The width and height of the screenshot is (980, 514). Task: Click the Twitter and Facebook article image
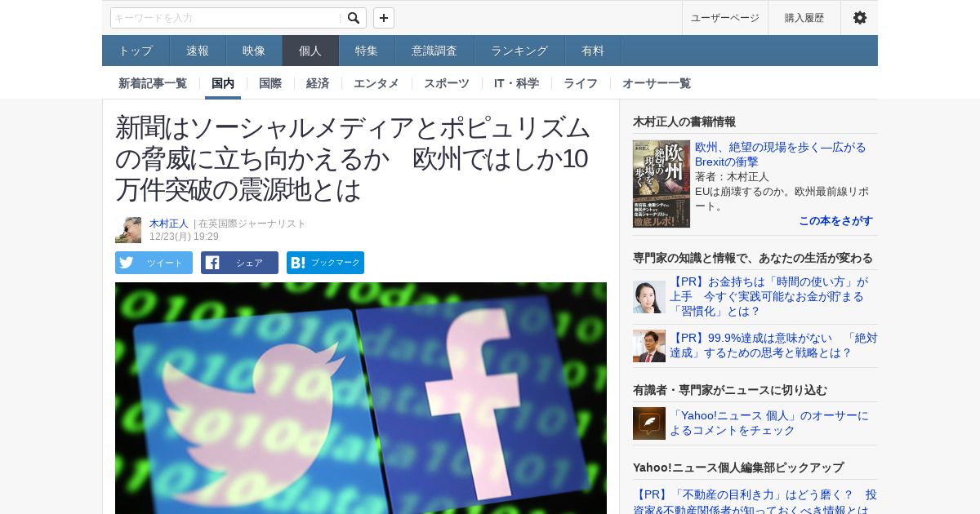coord(361,398)
